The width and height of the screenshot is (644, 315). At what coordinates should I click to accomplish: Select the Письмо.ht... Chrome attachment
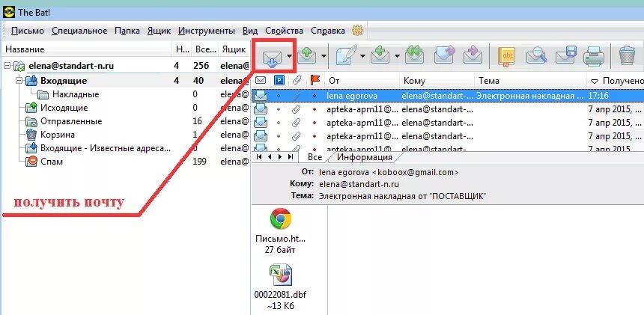tap(281, 230)
